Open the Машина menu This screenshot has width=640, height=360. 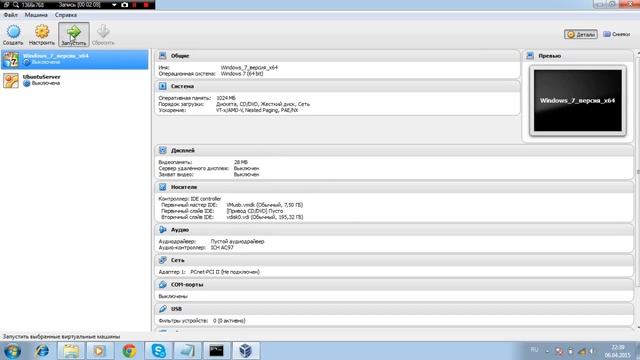tap(36, 15)
